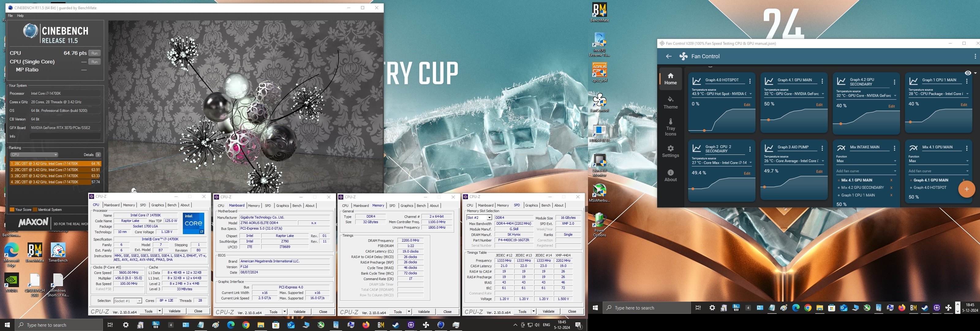Open three-dot menu on Graph 3 AIO PUMP card
The width and height of the screenshot is (980, 331).
tap(822, 148)
